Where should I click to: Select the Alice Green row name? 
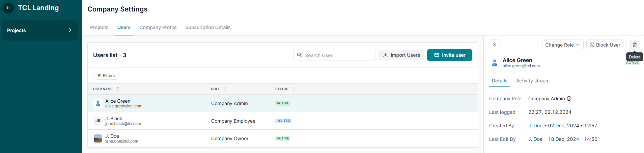(x=118, y=101)
